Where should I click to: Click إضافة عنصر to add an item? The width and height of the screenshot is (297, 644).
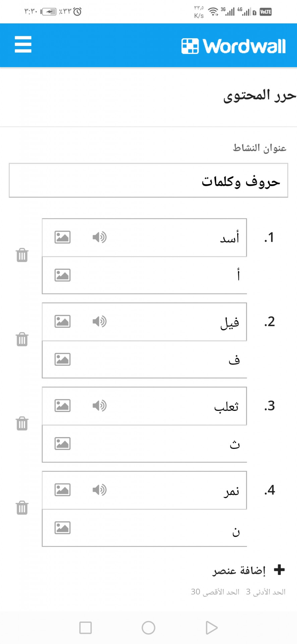pos(248,570)
